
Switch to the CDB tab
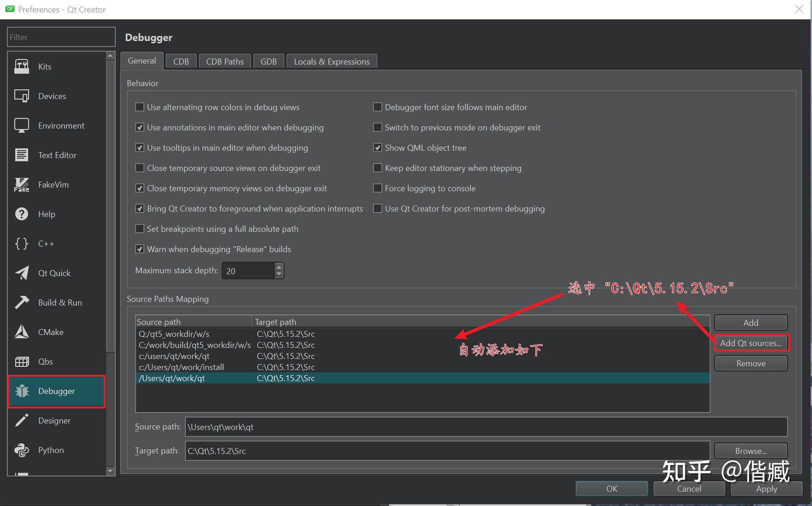click(x=181, y=62)
